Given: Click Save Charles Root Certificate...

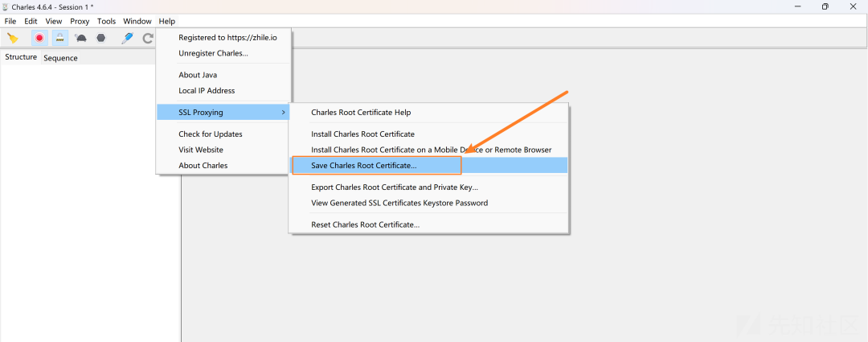Looking at the screenshot, I should (429, 165).
